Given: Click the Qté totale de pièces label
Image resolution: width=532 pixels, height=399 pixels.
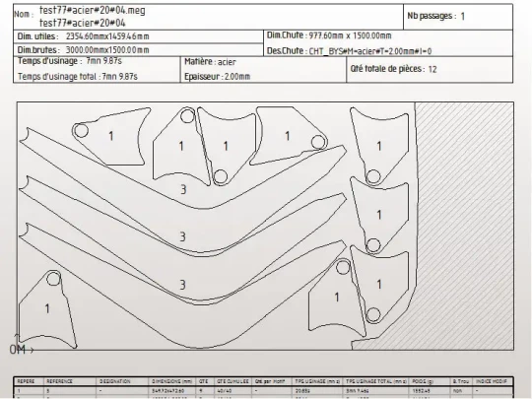Looking at the screenshot, I should (x=388, y=69).
